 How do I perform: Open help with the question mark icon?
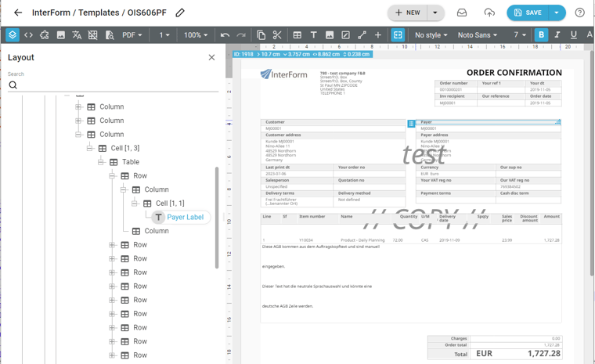(579, 13)
